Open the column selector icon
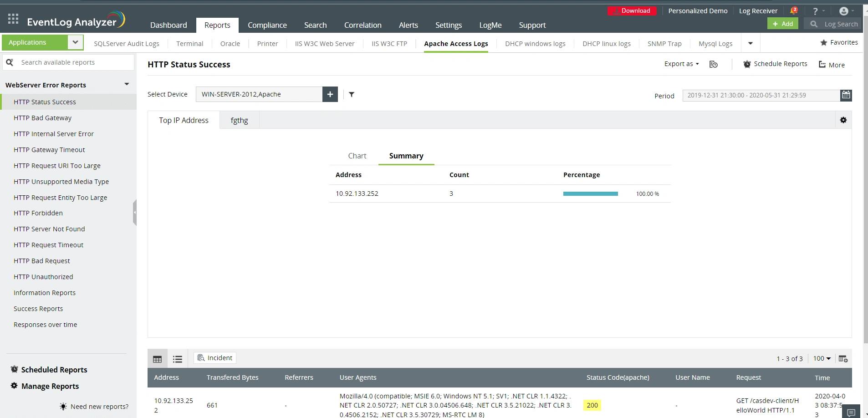868x418 pixels. [x=843, y=359]
